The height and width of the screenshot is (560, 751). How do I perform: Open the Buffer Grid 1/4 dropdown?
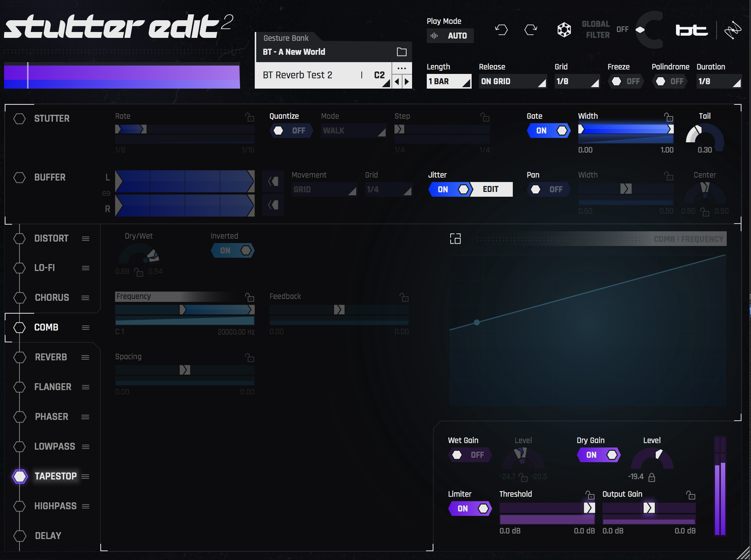point(389,189)
